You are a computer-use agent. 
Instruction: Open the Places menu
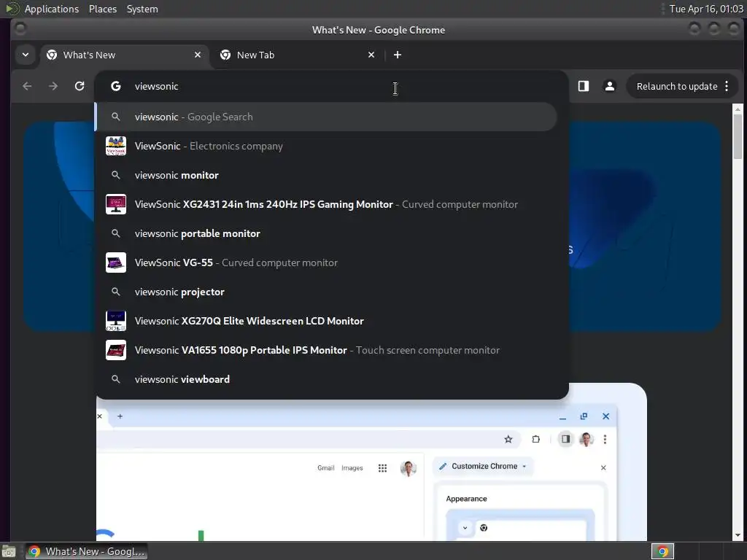[x=102, y=9]
